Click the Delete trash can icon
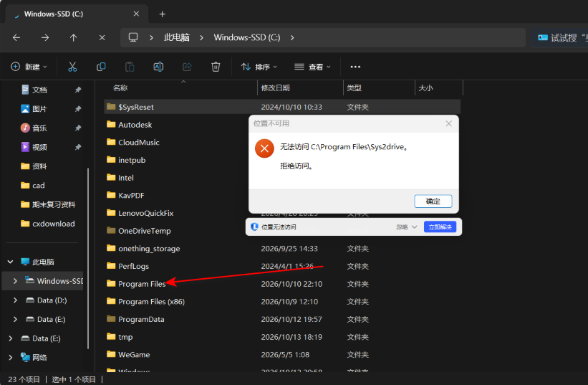The height and width of the screenshot is (385, 588). click(x=216, y=67)
